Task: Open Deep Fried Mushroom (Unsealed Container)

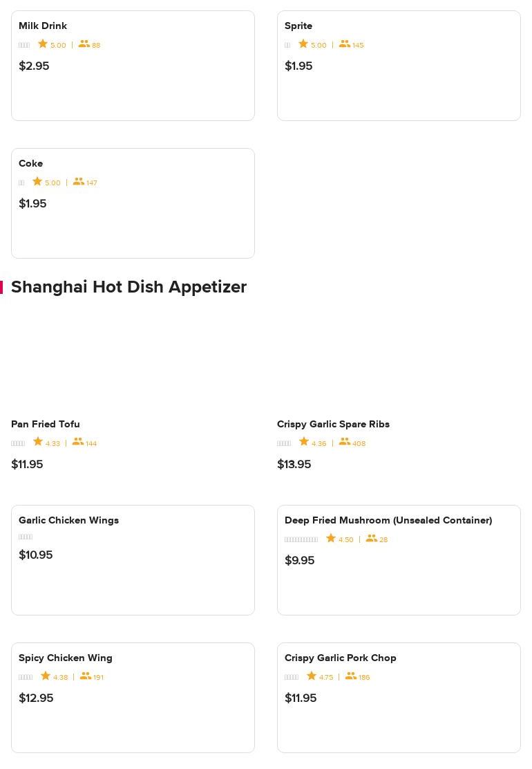Action: [388, 520]
